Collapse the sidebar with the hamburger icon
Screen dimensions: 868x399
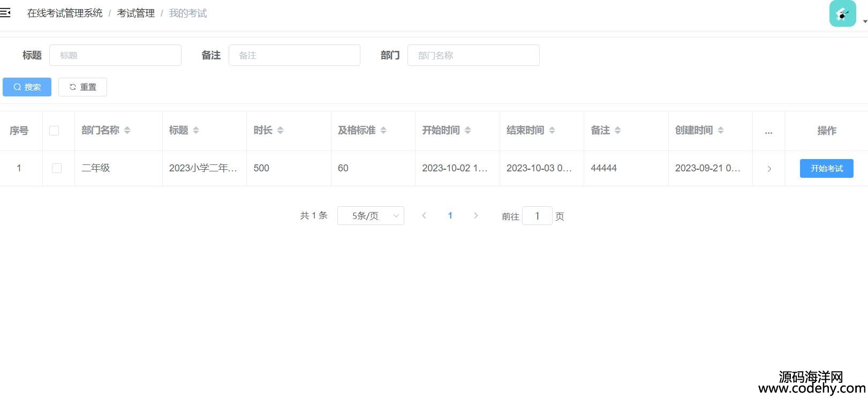[5, 13]
